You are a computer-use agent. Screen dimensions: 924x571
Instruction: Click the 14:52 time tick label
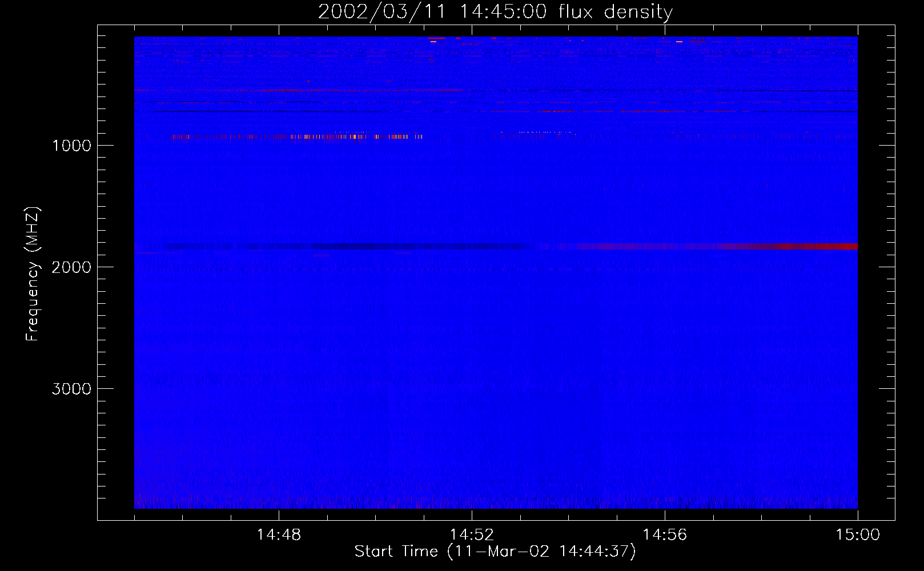(x=472, y=535)
